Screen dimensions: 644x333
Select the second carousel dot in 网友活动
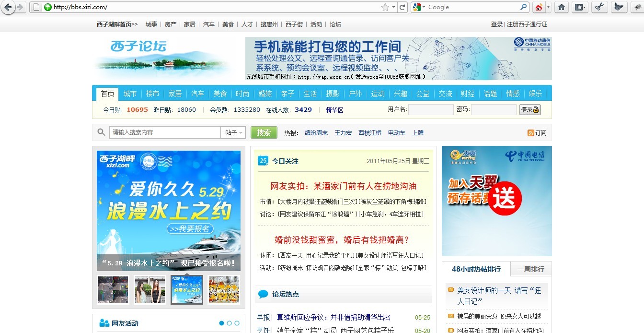(x=230, y=323)
